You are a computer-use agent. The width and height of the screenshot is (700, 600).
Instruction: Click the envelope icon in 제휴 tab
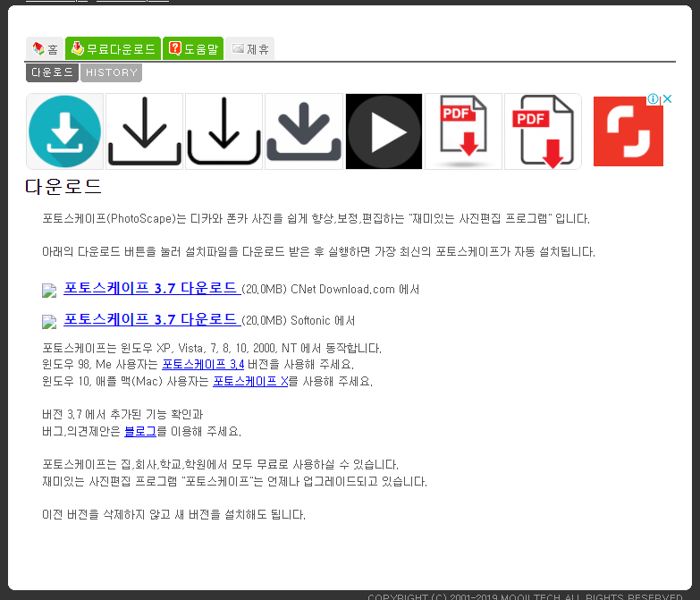[x=239, y=48]
